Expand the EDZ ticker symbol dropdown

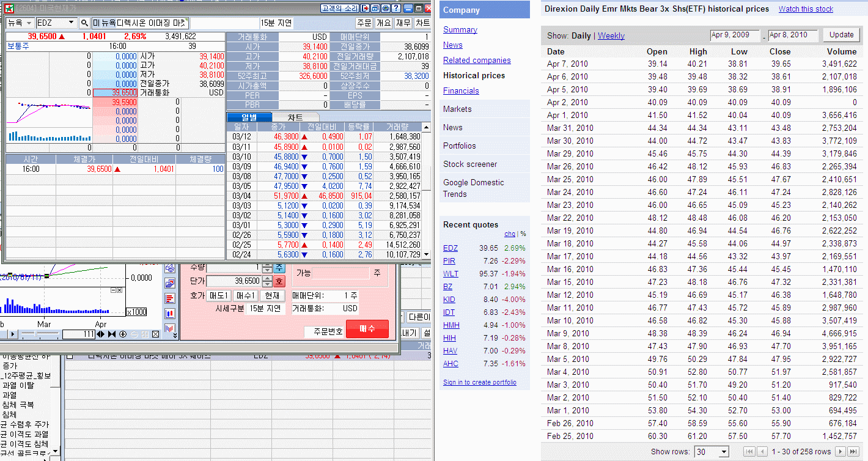coord(71,23)
